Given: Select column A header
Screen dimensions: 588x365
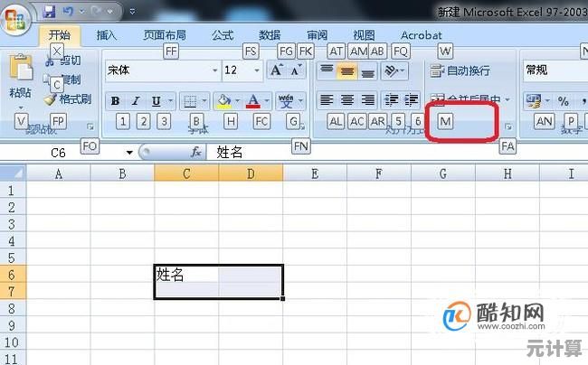Looking at the screenshot, I should (58, 173).
